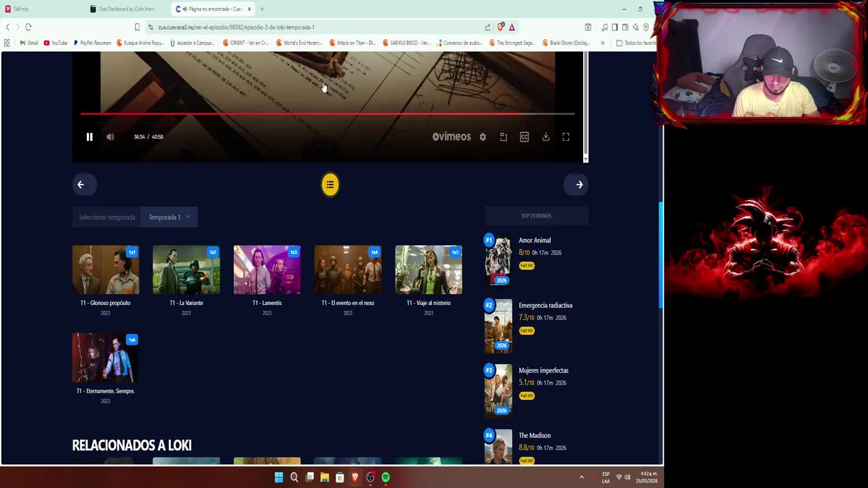Download the video from player
868x488 pixels.
pos(546,137)
